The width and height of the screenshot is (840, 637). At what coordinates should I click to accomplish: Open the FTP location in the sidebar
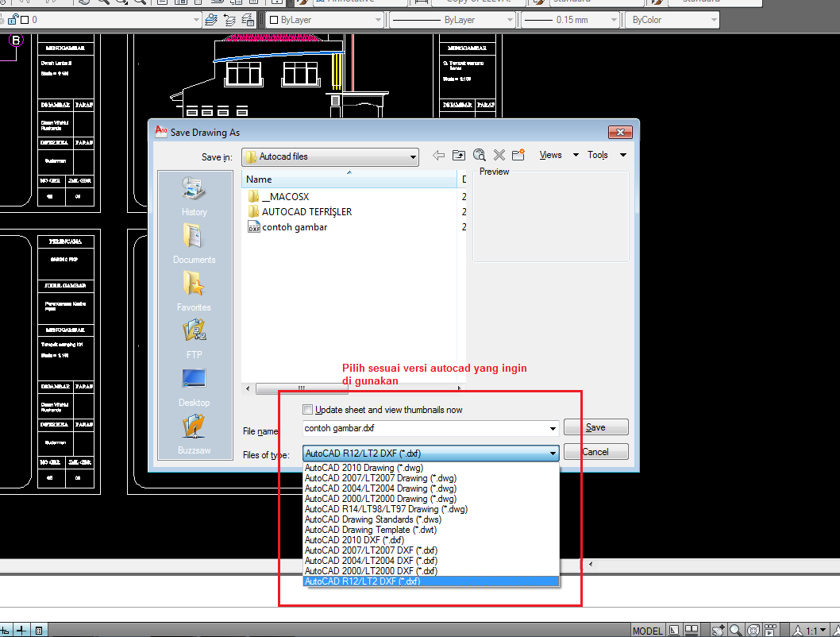194,340
